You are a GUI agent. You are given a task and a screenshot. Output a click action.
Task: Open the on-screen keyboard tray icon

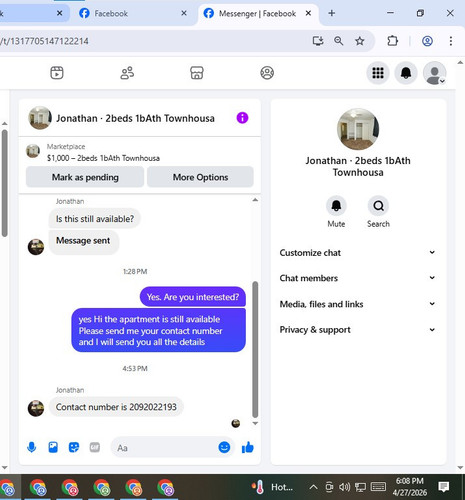point(378,487)
